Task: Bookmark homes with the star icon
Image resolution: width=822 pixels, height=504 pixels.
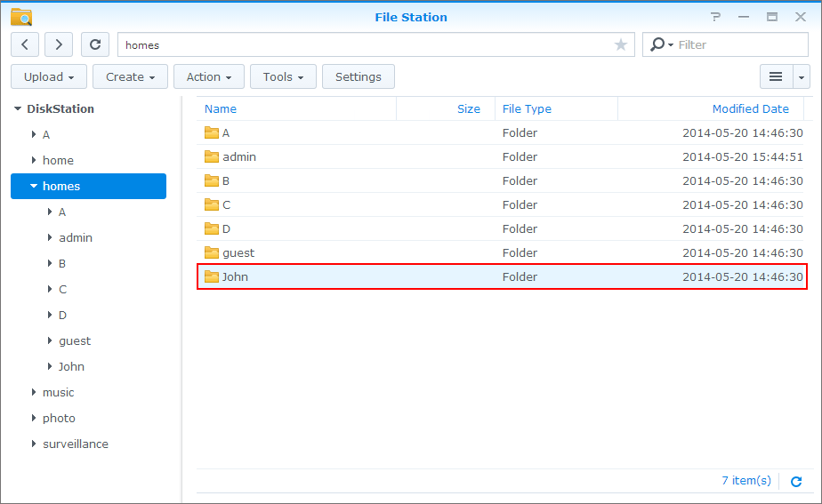Action: (x=621, y=45)
